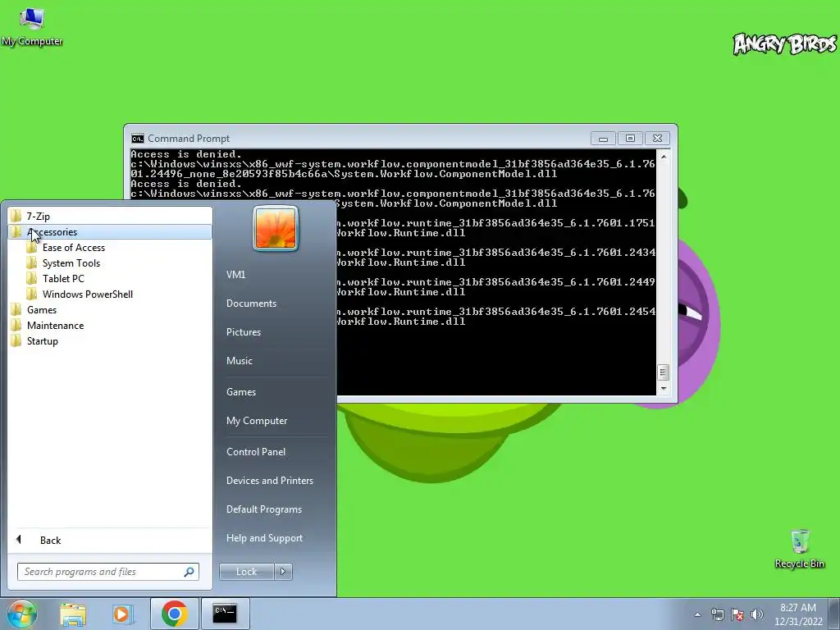
Task: Show hidden tray icons arrow
Action: click(697, 614)
